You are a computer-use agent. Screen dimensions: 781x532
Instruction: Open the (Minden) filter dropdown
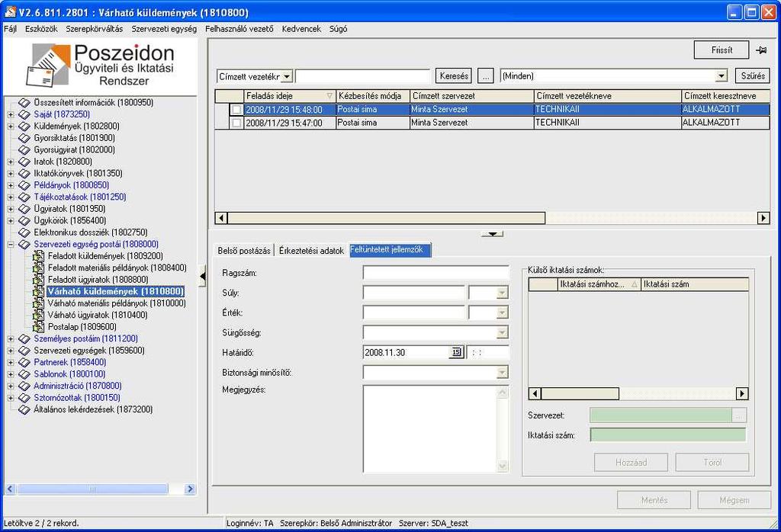pos(722,76)
